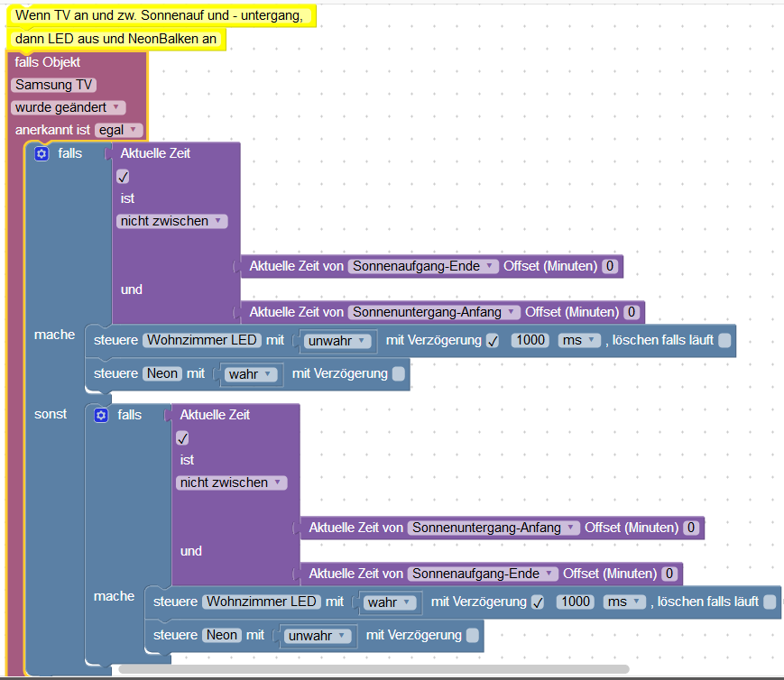784x680 pixels.
Task: Select the falls Objekt trigger block label
Action: coord(48,62)
